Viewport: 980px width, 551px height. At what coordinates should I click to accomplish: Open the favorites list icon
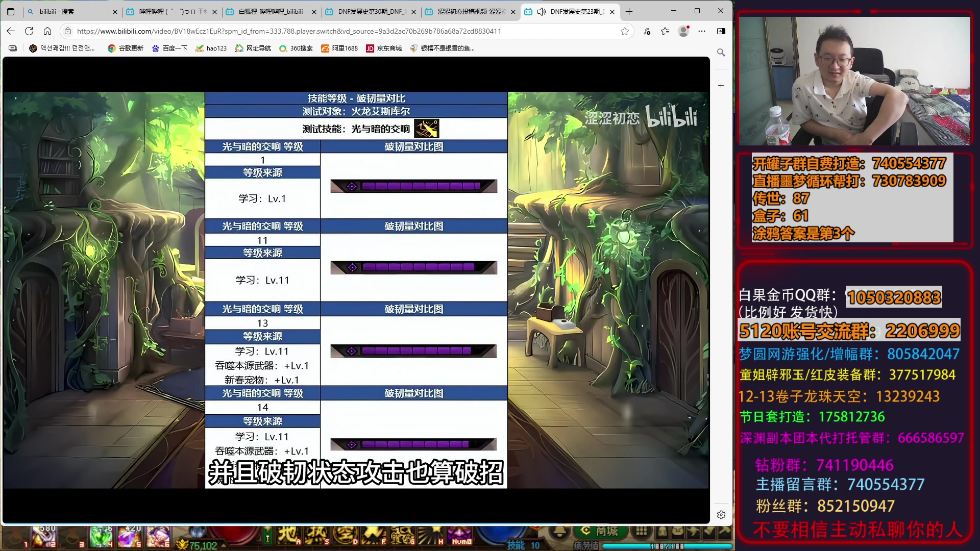[665, 31]
